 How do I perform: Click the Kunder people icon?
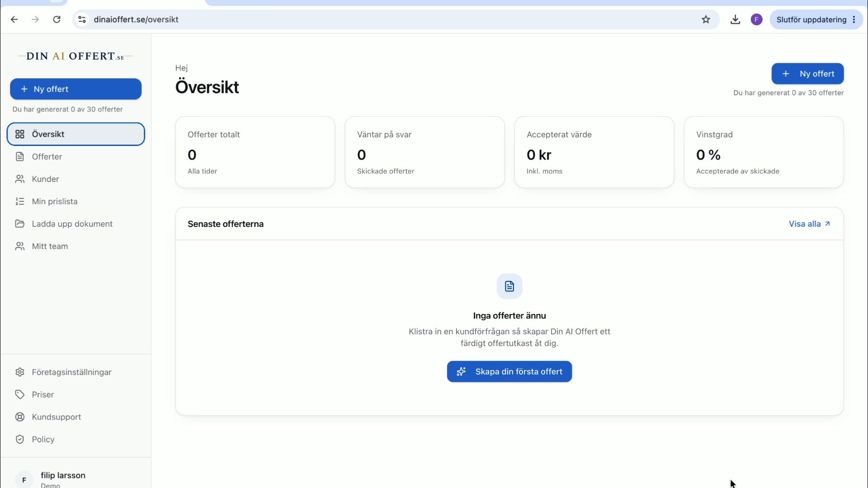(20, 179)
